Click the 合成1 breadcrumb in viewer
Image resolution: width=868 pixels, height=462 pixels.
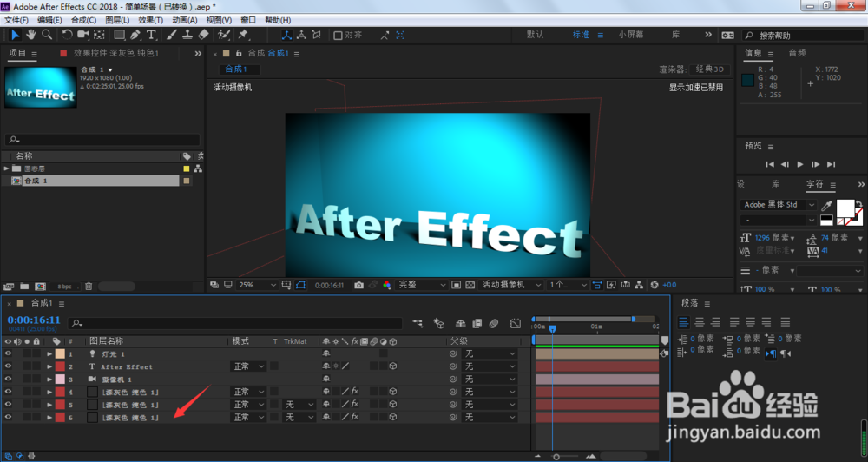(x=236, y=69)
